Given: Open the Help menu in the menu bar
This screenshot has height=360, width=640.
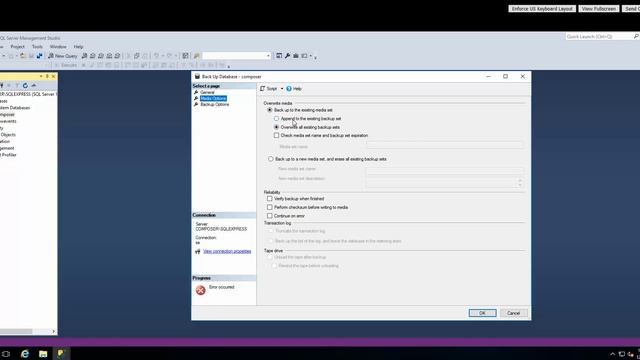Looking at the screenshot, I should tap(78, 47).
